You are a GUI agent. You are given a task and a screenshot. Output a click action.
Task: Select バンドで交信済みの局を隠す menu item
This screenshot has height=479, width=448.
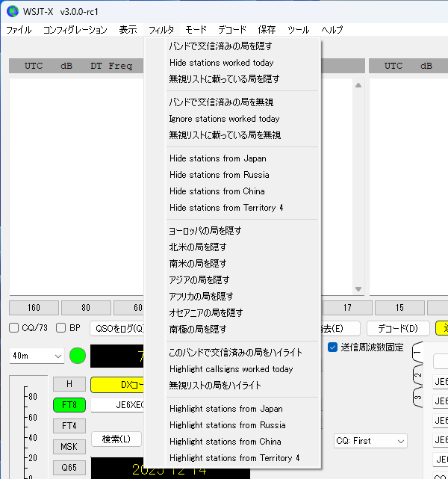click(233, 46)
